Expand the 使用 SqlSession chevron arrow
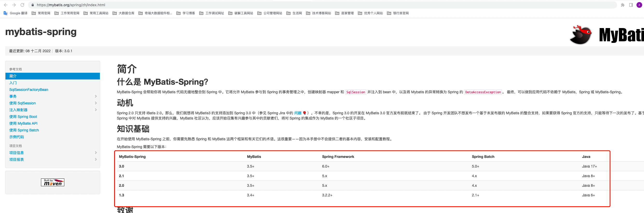 [x=96, y=103]
